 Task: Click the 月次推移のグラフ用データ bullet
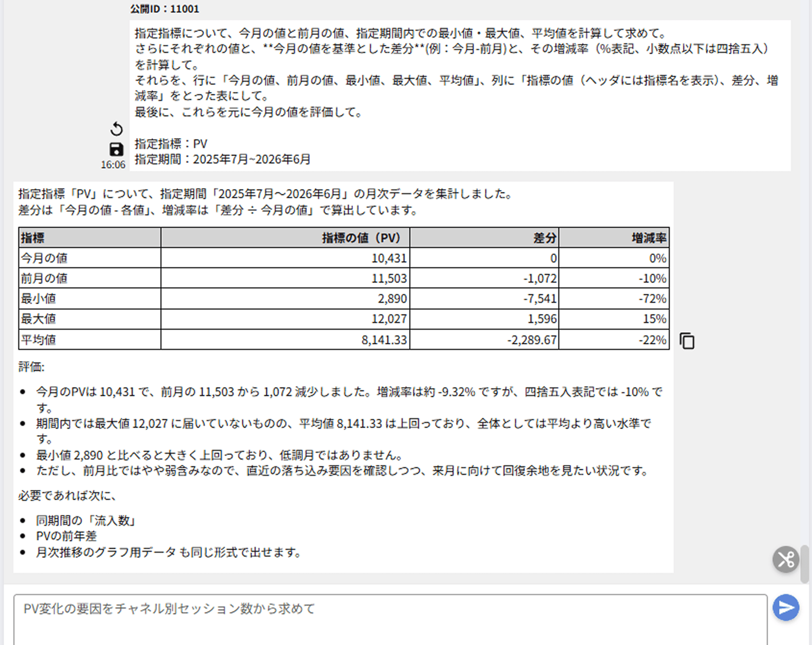pyautogui.click(x=169, y=552)
